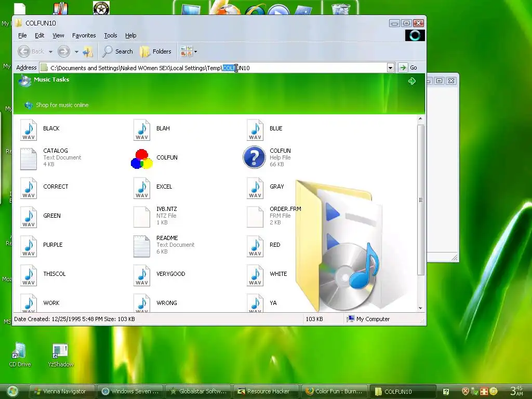
Task: Open the Edit menu
Action: pos(39,35)
